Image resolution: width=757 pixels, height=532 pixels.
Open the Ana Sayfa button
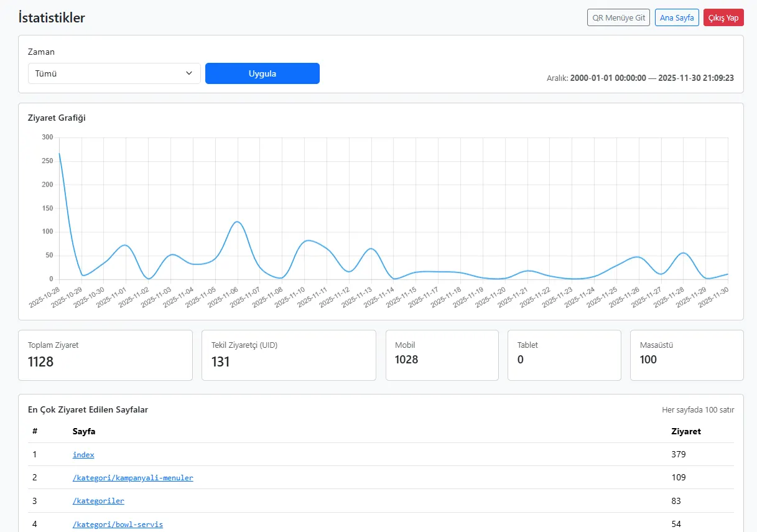pos(677,17)
